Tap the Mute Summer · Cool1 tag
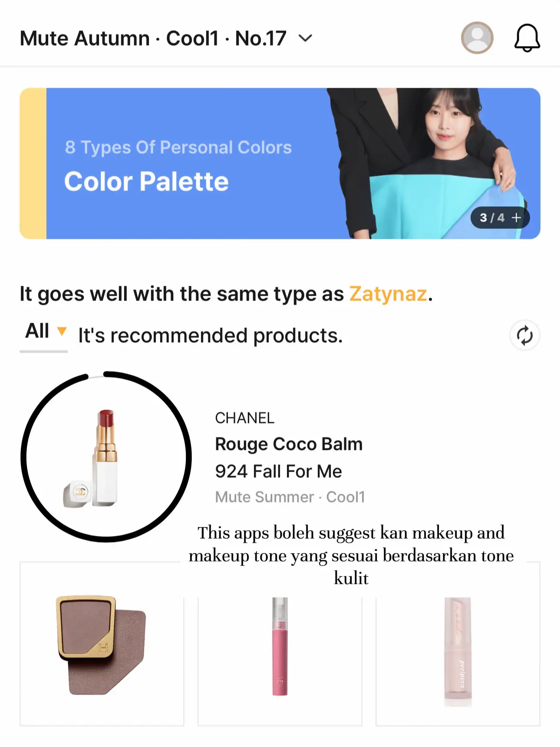This screenshot has width=560, height=747. (x=290, y=497)
